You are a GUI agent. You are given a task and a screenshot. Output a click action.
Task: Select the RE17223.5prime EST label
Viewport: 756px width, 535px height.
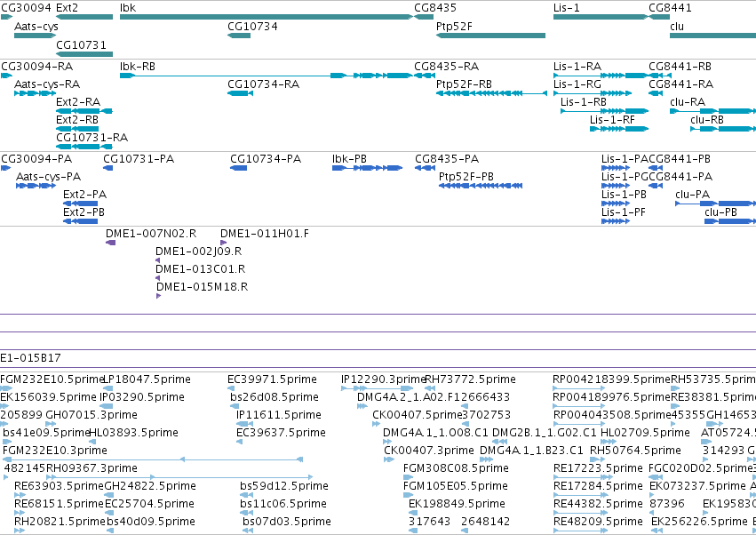tap(598, 468)
